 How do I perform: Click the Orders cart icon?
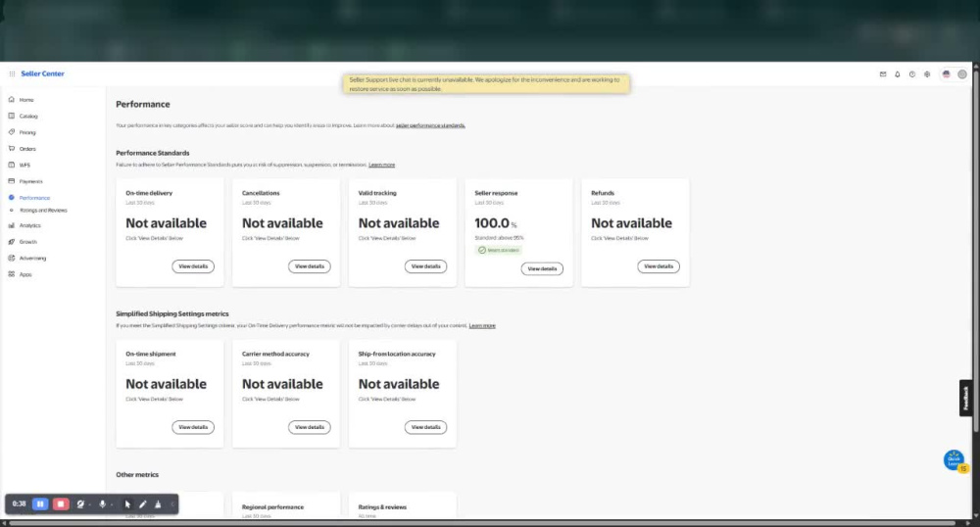[x=11, y=148]
